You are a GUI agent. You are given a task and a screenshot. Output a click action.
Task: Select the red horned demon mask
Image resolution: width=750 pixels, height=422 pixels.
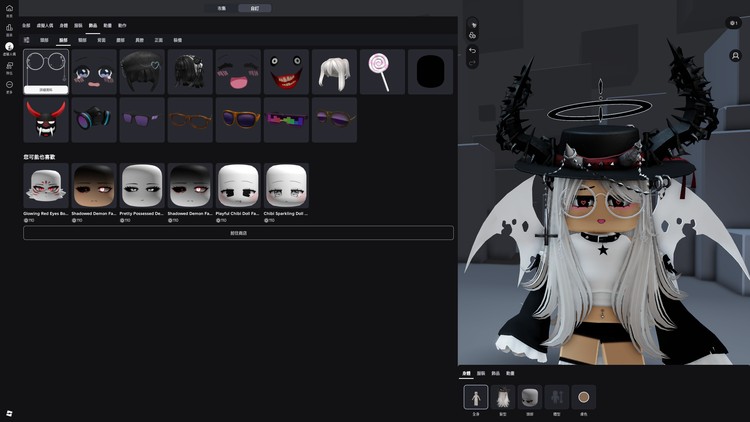point(46,120)
